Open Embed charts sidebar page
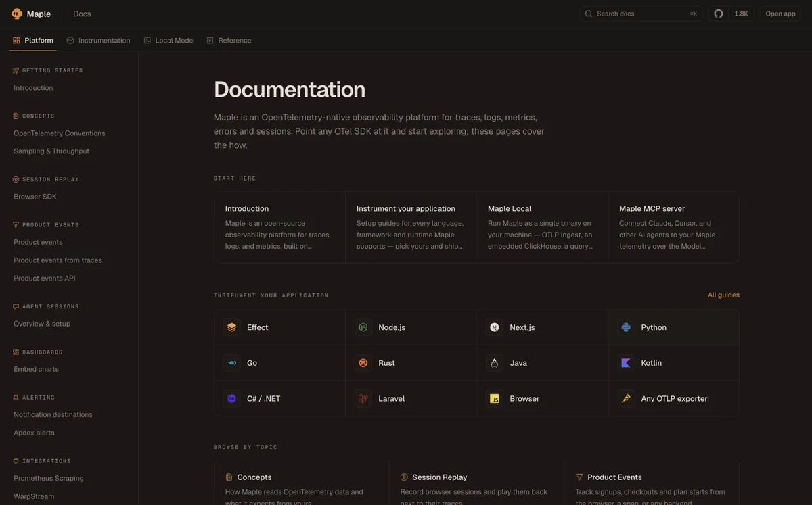This screenshot has width=812, height=505. click(x=36, y=369)
